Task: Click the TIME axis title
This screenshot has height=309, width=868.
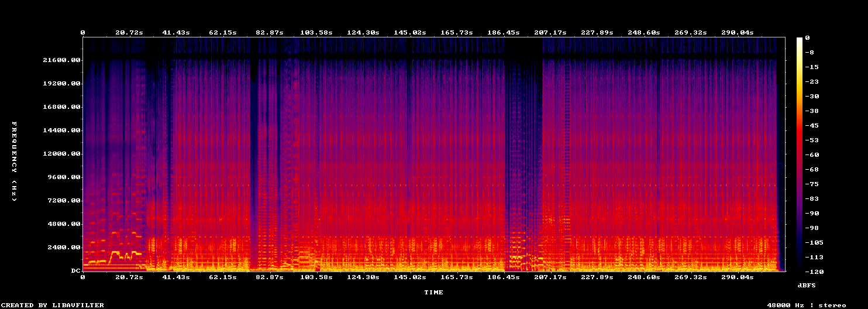Action: (x=433, y=292)
